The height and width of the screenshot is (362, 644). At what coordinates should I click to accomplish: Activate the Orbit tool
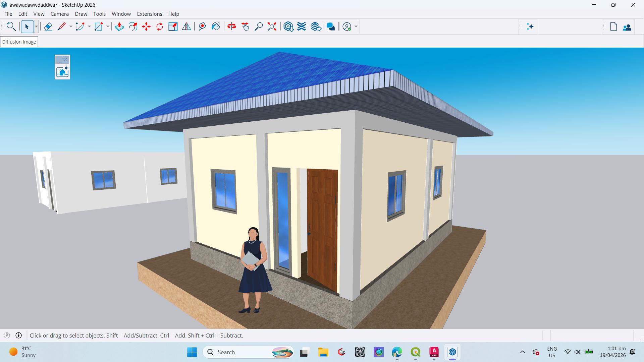232,26
